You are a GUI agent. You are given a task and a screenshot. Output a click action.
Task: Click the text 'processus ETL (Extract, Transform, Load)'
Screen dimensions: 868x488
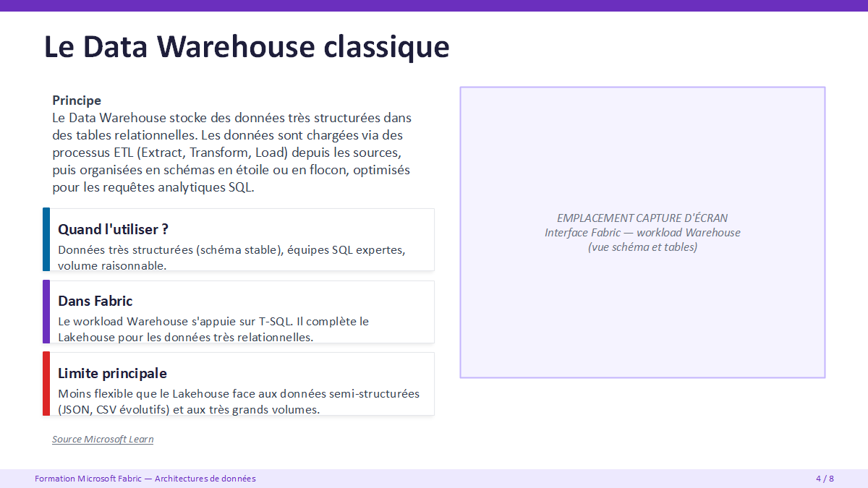click(170, 153)
